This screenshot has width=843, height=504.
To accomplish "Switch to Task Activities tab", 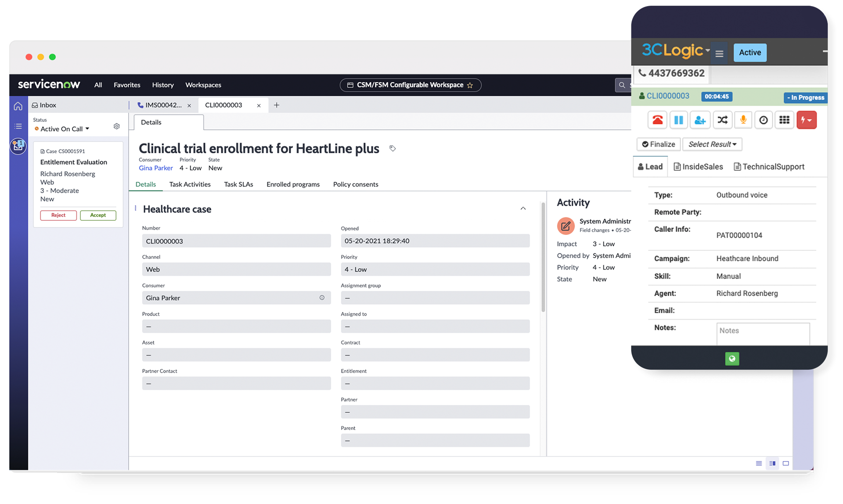I will point(190,184).
